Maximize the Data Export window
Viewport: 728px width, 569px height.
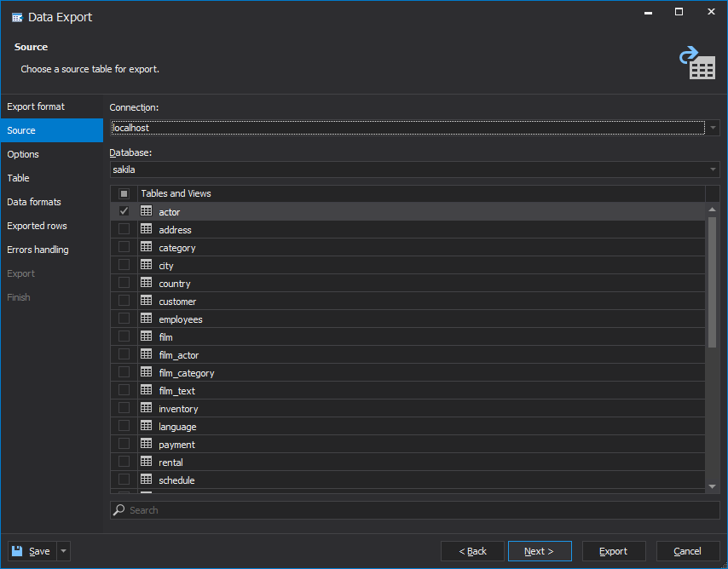679,12
